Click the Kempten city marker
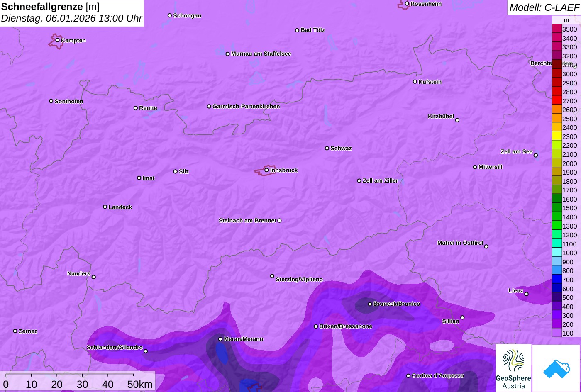 (x=58, y=40)
